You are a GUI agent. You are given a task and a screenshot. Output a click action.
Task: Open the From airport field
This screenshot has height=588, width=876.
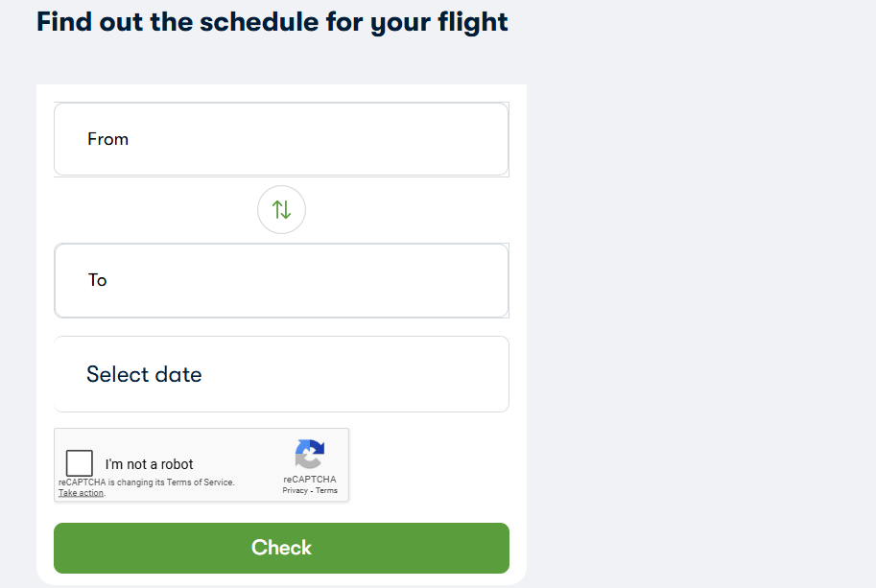coord(281,139)
